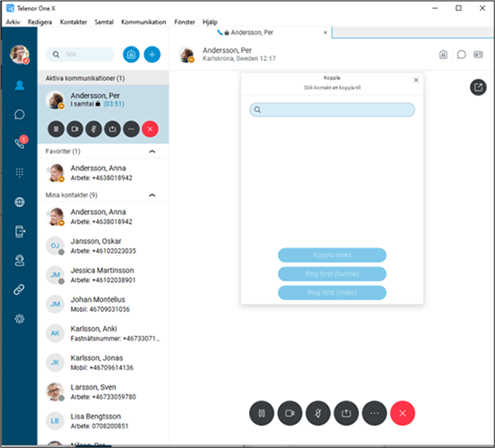Open the Kontakter menu
This screenshot has height=448, width=495.
(x=74, y=22)
